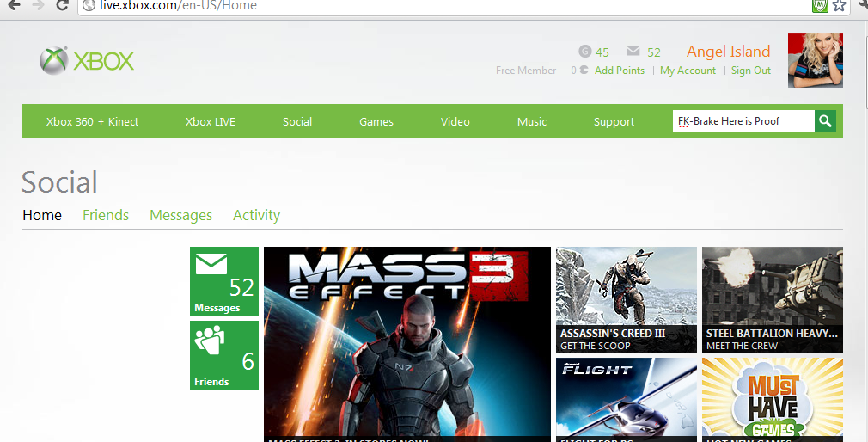Open the Games menu

[x=376, y=121]
